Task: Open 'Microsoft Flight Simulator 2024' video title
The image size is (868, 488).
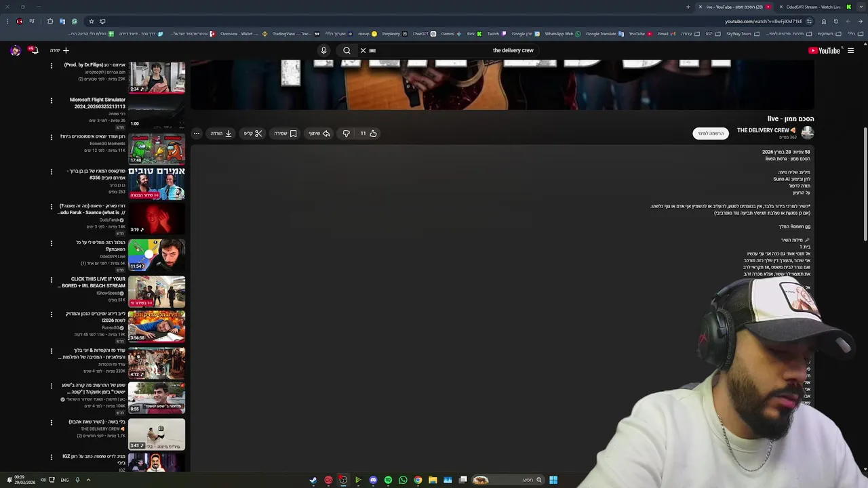Action: (x=98, y=103)
